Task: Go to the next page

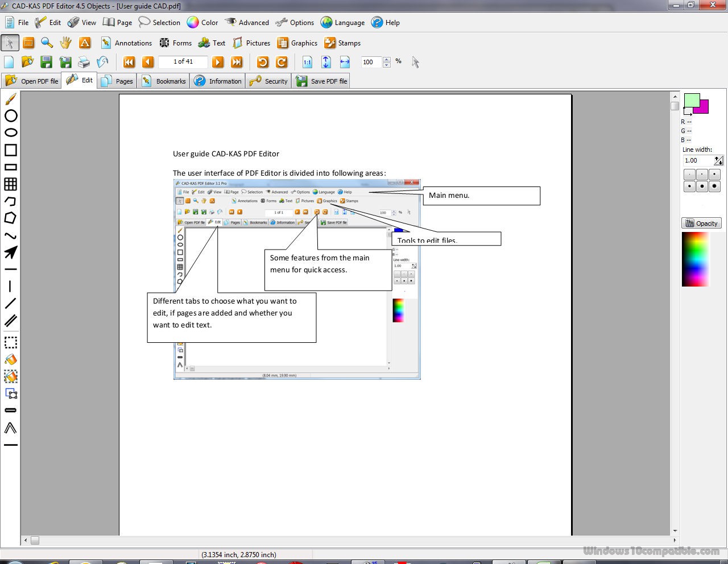Action: coord(218,62)
